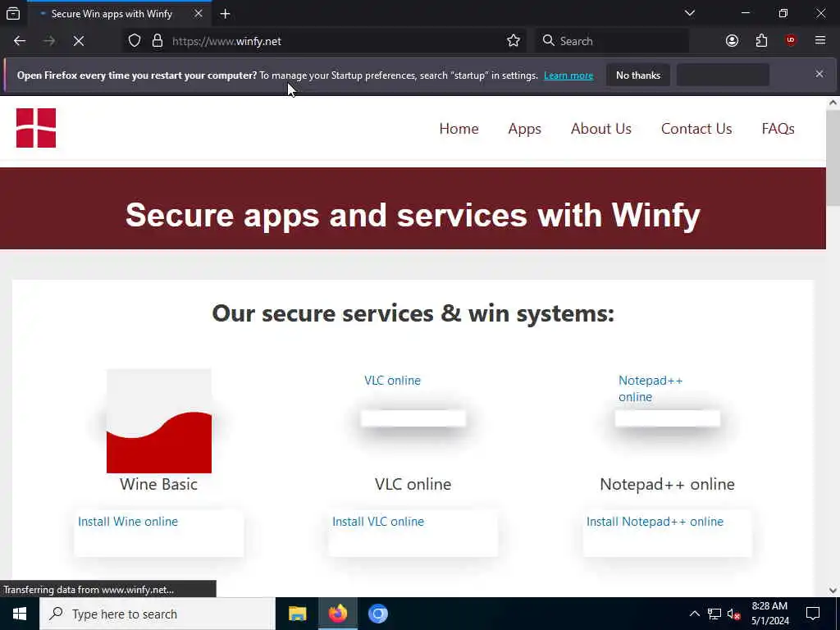Open the tracking protection shield
Screen dimensions: 840x630
tap(135, 41)
